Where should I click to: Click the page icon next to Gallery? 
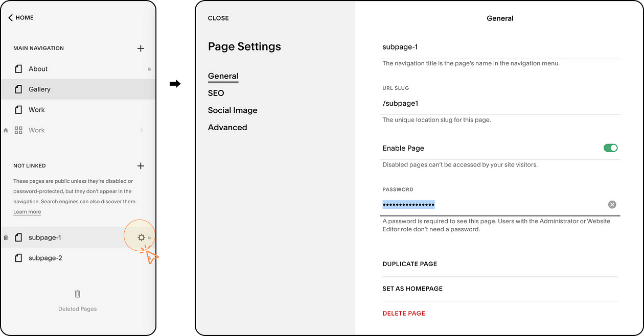point(18,89)
